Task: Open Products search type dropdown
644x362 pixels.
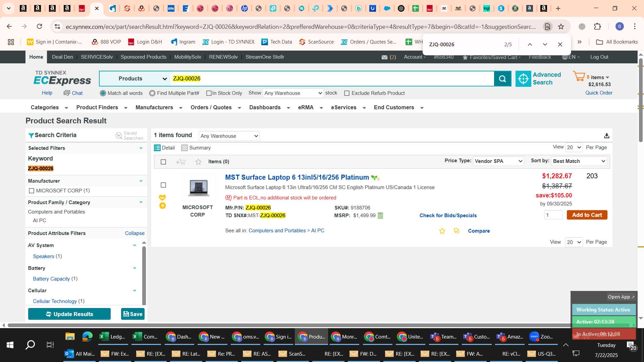Action: coord(136,78)
